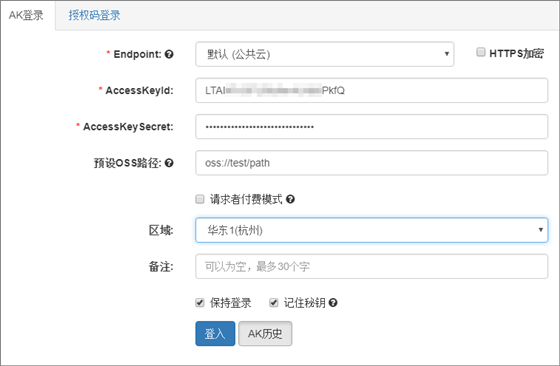The height and width of the screenshot is (366, 560).
Task: Click into the AccessKeySecret password field
Action: pyautogui.click(x=371, y=126)
